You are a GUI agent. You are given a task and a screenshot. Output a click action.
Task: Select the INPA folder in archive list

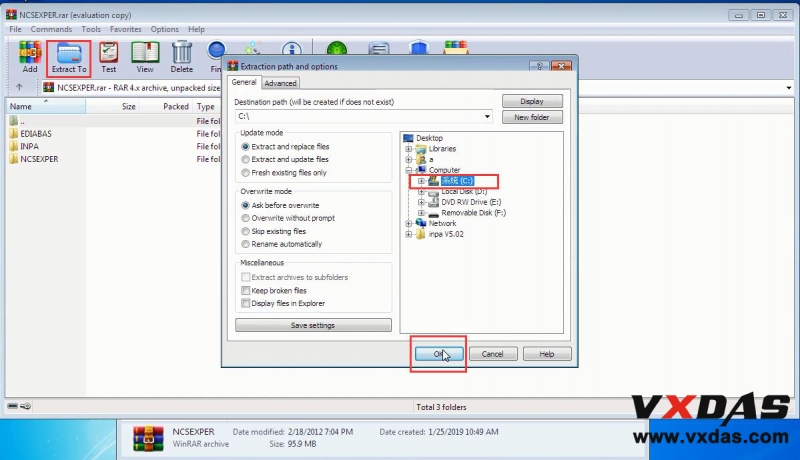tap(30, 146)
